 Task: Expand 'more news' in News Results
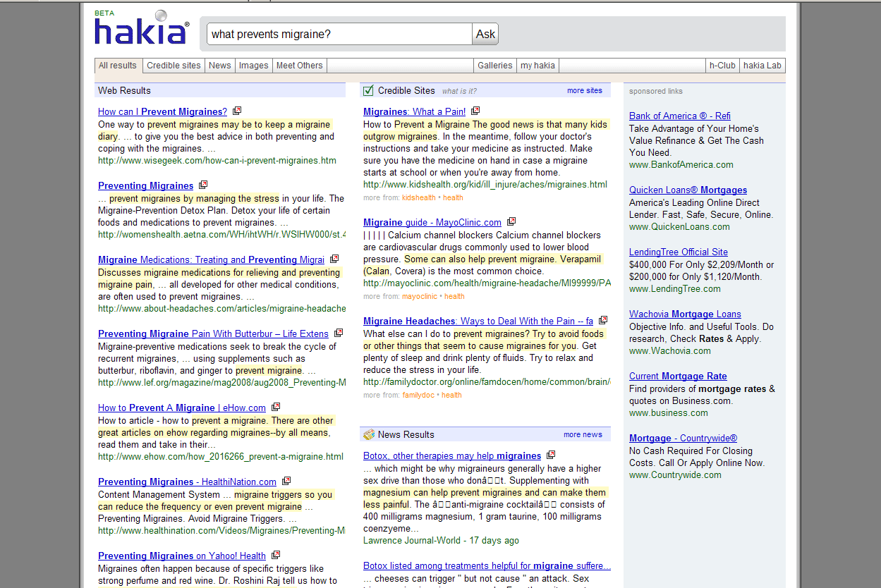(583, 434)
